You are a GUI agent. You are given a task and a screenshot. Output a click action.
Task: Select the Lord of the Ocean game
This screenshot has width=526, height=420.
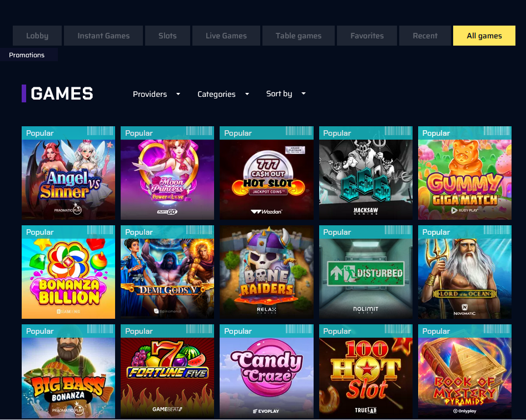coord(465,272)
